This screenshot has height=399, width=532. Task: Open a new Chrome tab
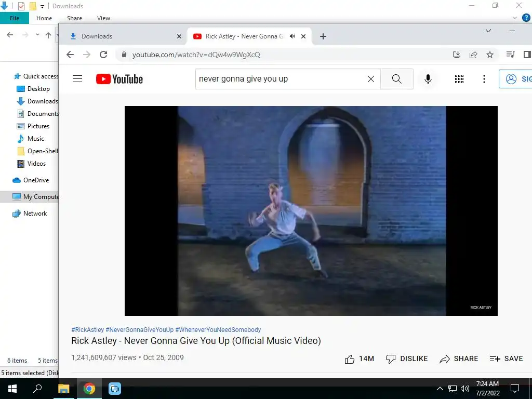323,36
